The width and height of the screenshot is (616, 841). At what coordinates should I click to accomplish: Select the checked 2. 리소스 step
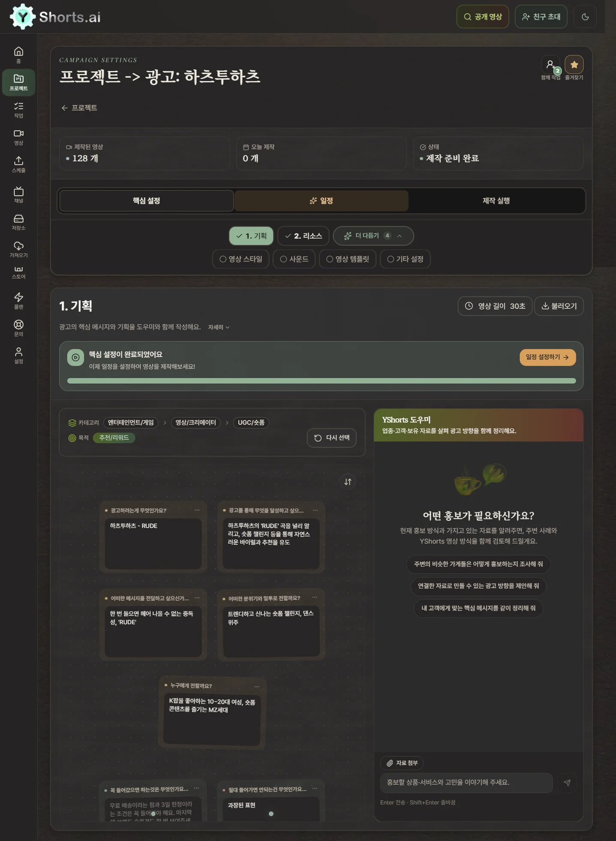tap(303, 236)
